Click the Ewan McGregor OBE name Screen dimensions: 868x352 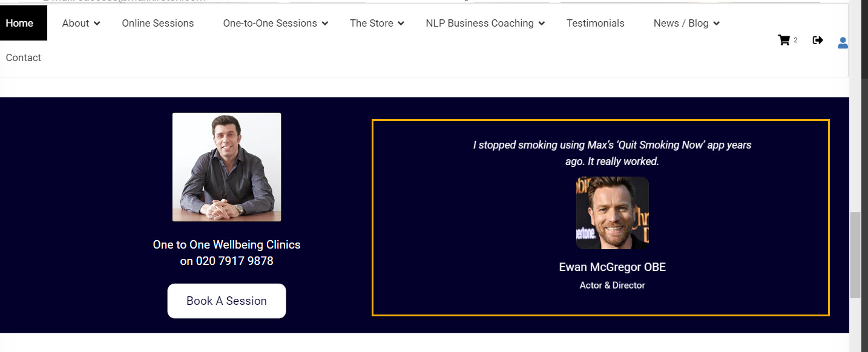(x=612, y=267)
